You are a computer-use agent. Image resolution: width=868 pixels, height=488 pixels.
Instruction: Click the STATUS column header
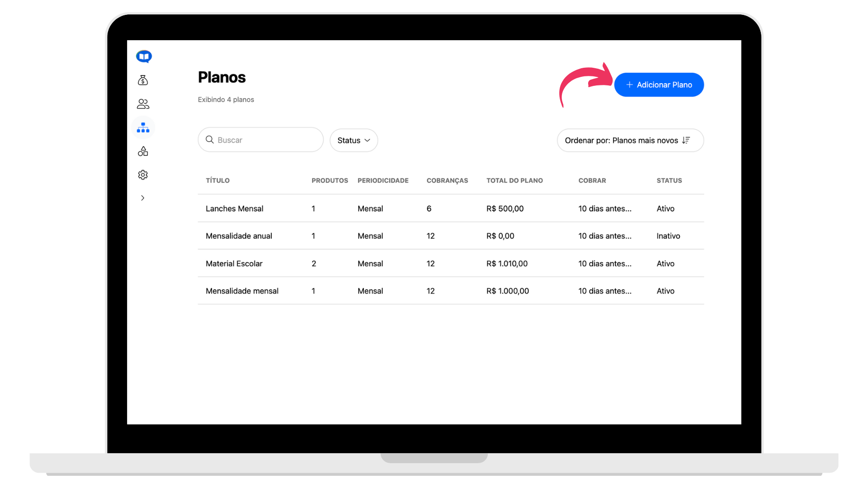point(669,180)
